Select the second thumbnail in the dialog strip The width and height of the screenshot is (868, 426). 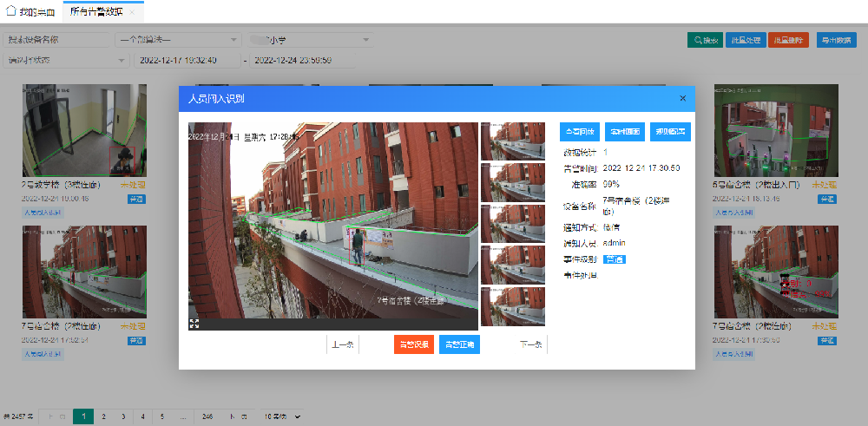tap(513, 182)
